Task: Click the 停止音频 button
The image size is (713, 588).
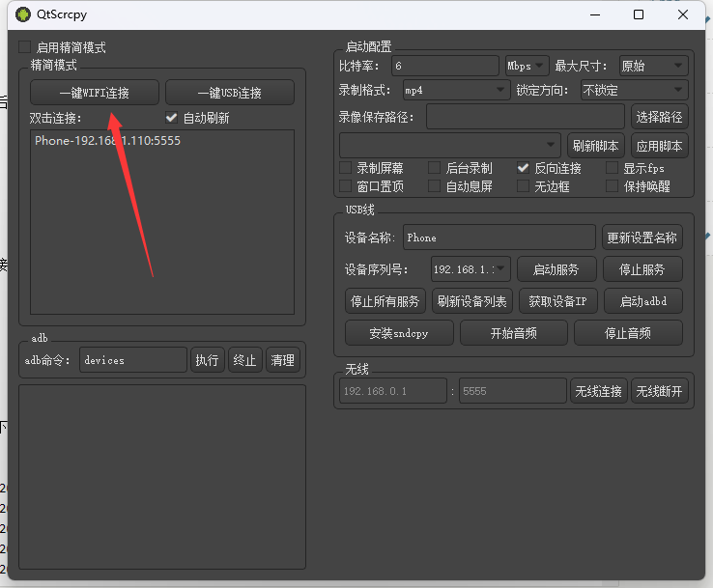Action: click(628, 333)
